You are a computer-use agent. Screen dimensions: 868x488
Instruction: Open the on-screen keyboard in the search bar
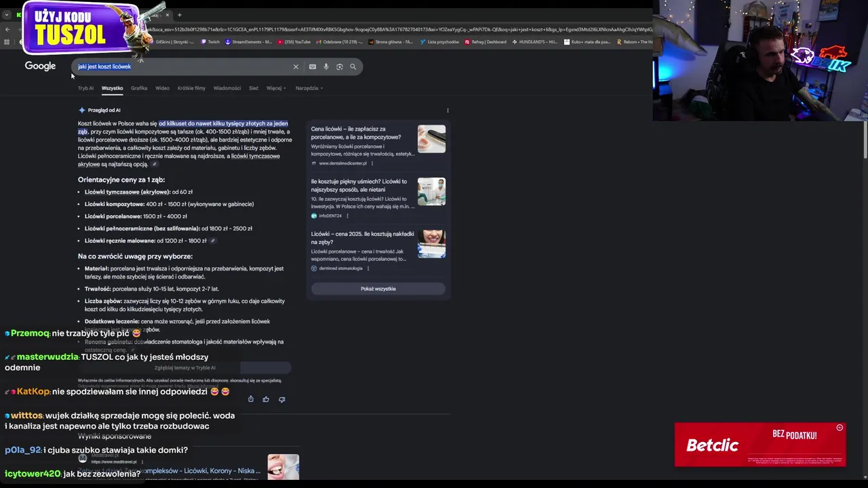[312, 66]
